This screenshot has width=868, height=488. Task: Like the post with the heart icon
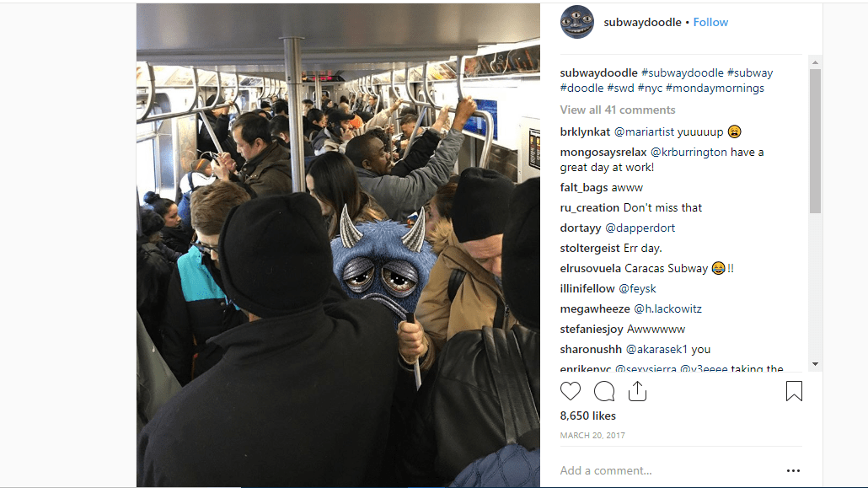coord(571,391)
